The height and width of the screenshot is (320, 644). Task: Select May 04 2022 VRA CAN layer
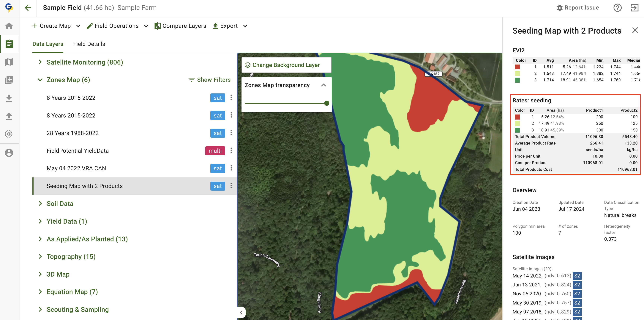click(x=76, y=168)
